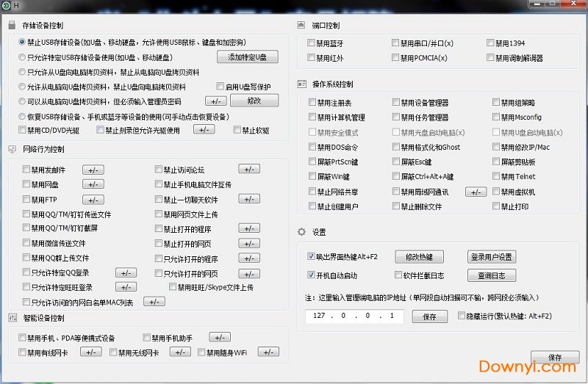
Task: Check 禁用发邮件 checkbox
Action: (26, 170)
